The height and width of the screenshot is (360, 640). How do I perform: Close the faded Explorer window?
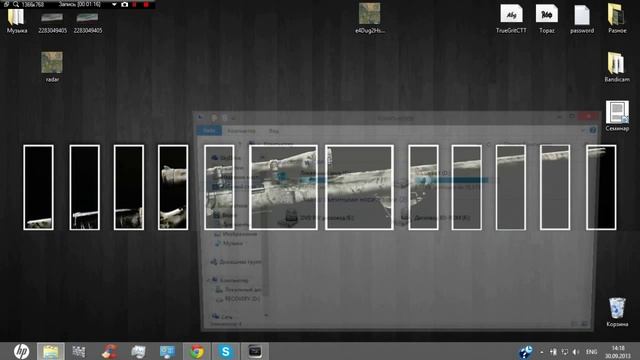coord(588,117)
